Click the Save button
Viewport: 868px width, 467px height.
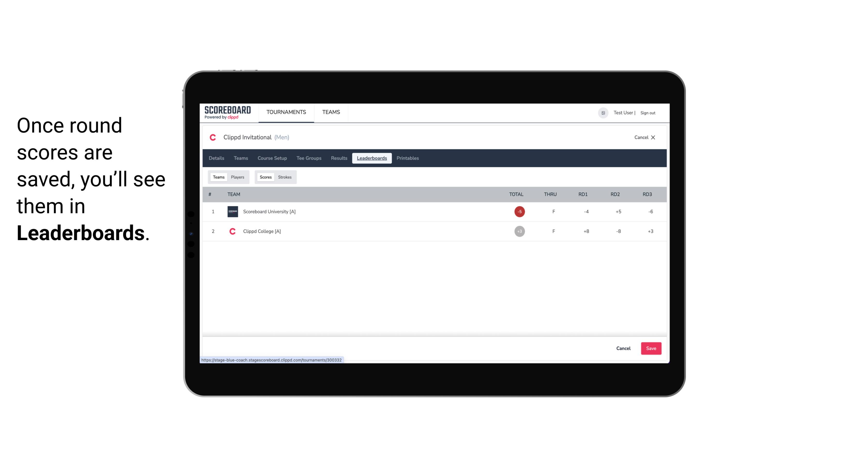pos(650,348)
